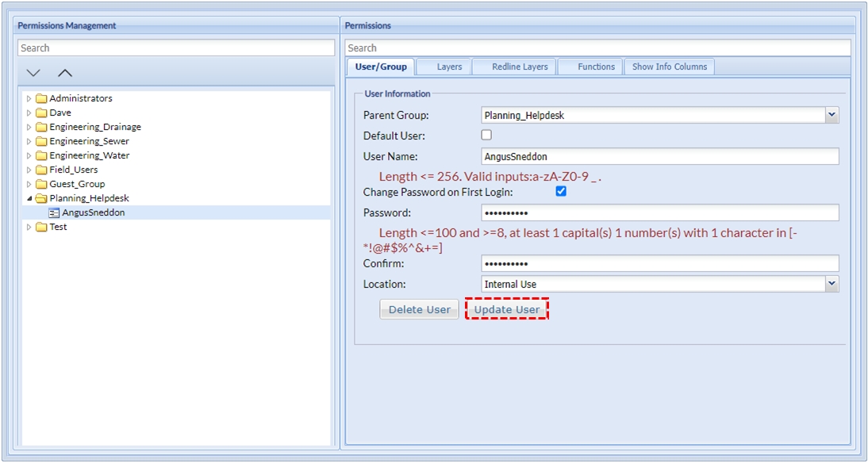Enable the Default User checkbox
The height and width of the screenshot is (463, 868).
point(486,136)
